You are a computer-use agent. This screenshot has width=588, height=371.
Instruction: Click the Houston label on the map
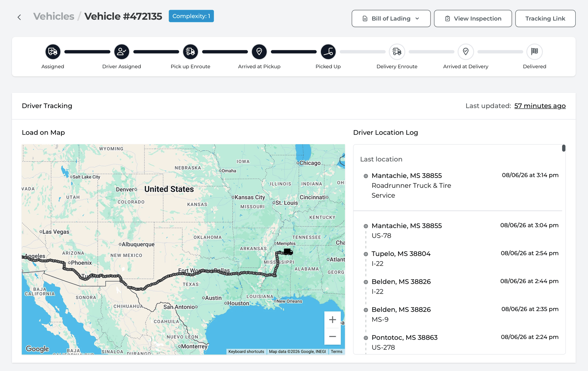point(238,303)
